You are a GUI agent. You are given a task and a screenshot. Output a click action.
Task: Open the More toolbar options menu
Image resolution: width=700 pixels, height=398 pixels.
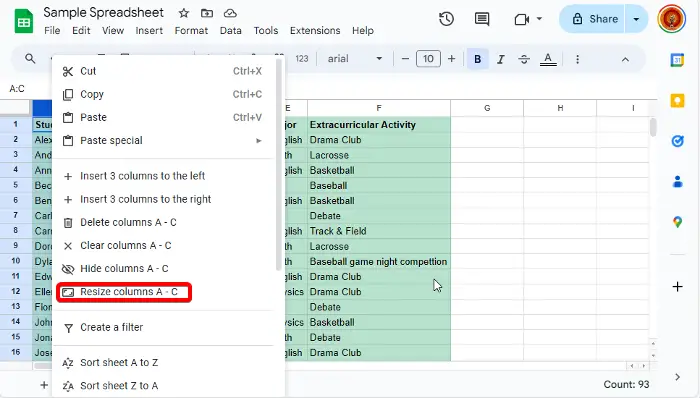pos(577,59)
